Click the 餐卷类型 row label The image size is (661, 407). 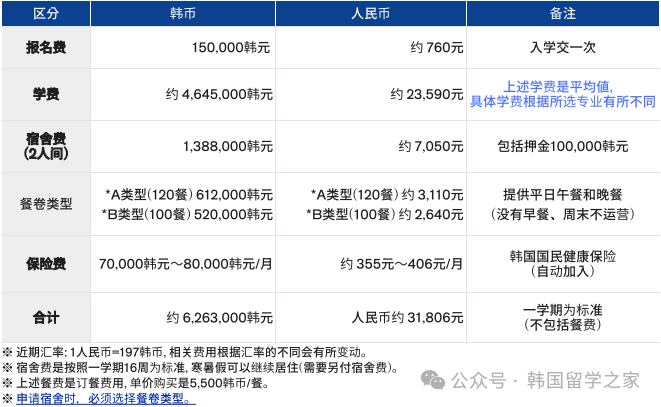point(46,204)
